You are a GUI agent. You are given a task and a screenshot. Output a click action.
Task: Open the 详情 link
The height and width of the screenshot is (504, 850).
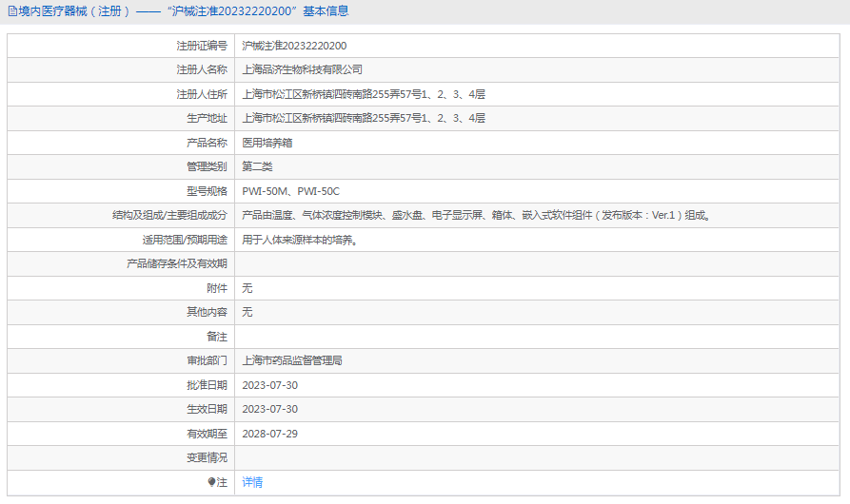(252, 482)
